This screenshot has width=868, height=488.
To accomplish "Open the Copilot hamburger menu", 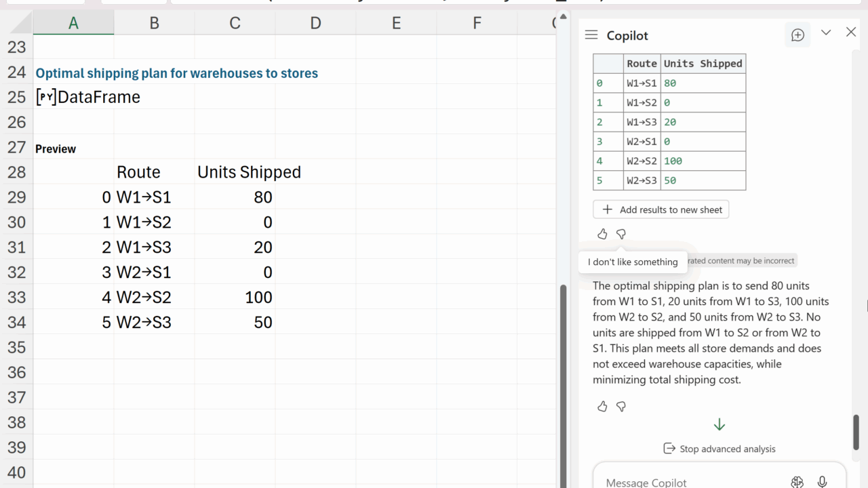I will coord(591,35).
